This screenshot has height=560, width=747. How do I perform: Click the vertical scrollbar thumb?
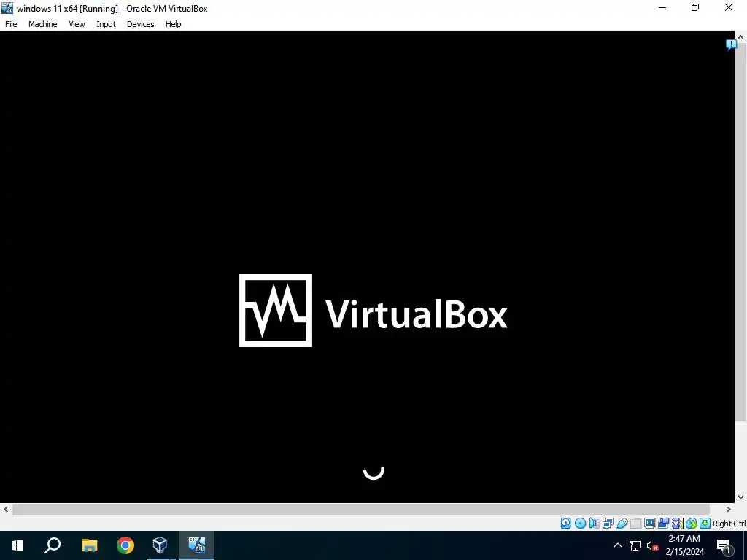(741, 232)
